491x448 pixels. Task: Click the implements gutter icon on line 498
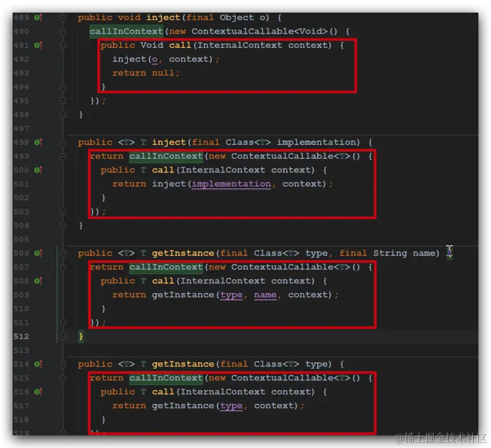(x=38, y=142)
